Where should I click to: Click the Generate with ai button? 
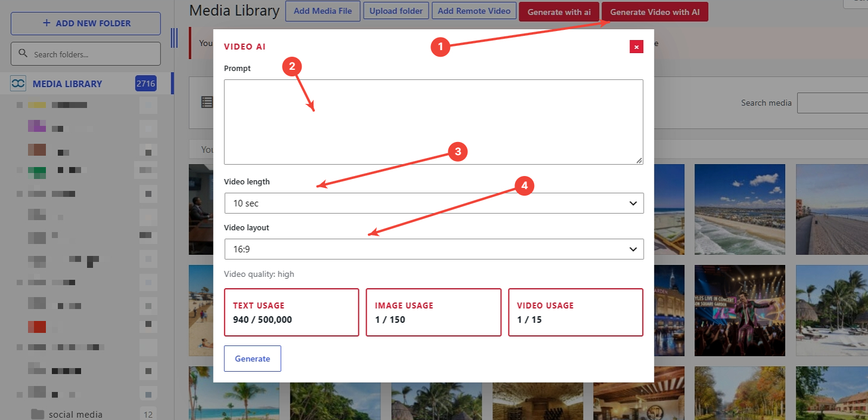[559, 12]
